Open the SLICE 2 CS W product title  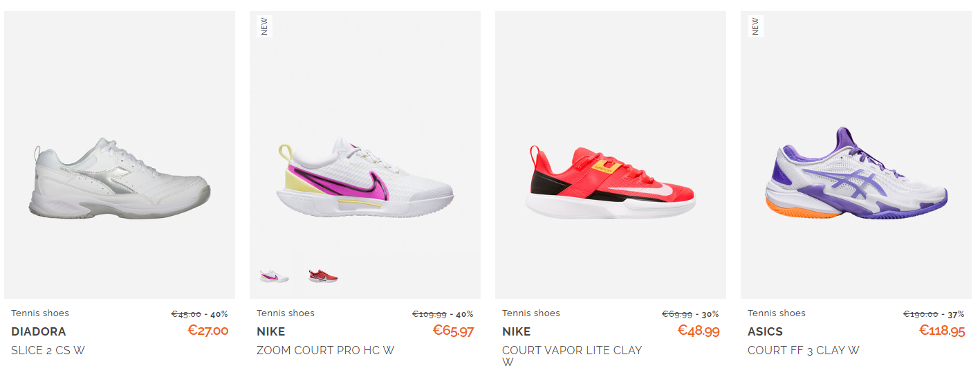[x=48, y=350]
